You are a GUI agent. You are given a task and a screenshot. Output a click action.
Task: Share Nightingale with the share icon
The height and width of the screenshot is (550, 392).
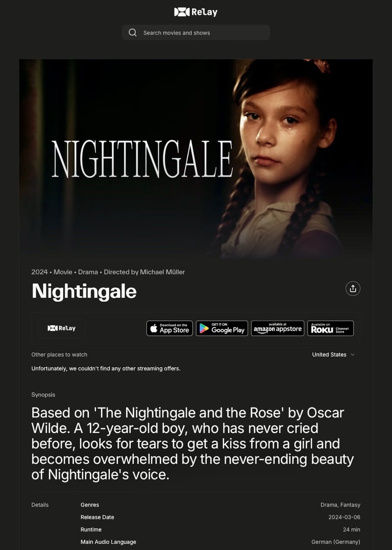tap(353, 289)
